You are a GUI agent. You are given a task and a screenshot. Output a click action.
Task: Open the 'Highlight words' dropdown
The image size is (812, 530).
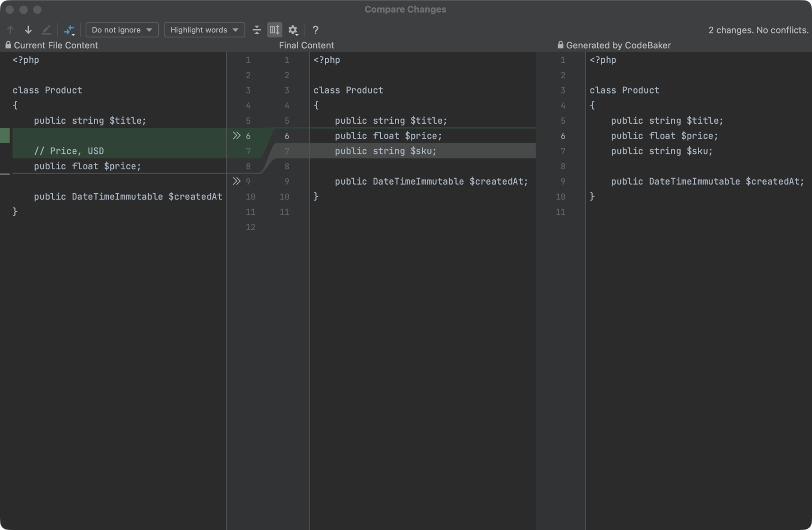click(204, 30)
